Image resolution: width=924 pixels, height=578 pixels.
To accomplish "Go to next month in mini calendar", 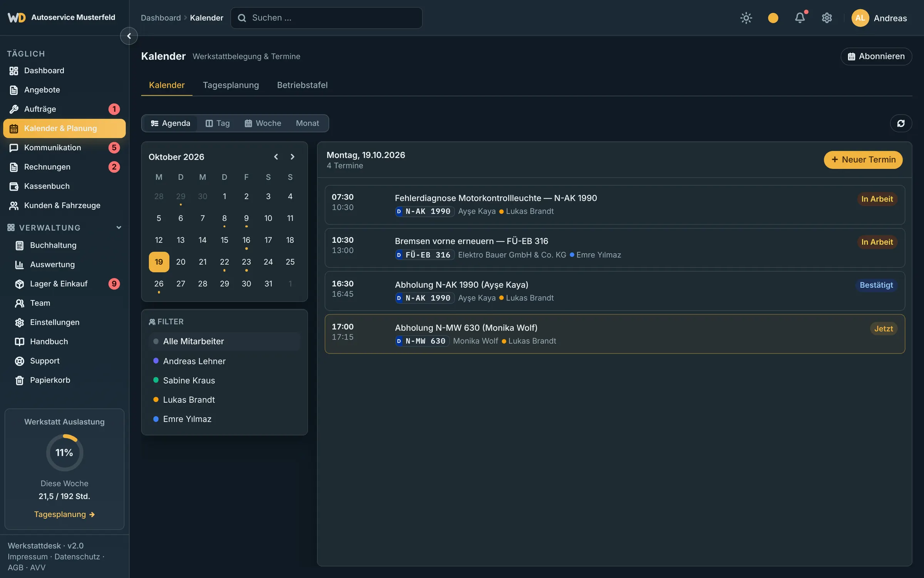I will [x=292, y=157].
